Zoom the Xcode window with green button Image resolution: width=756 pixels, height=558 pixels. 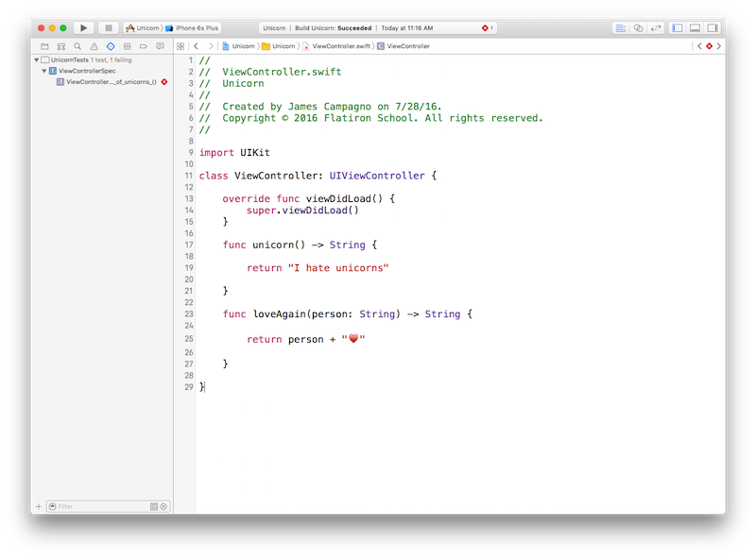pos(63,28)
